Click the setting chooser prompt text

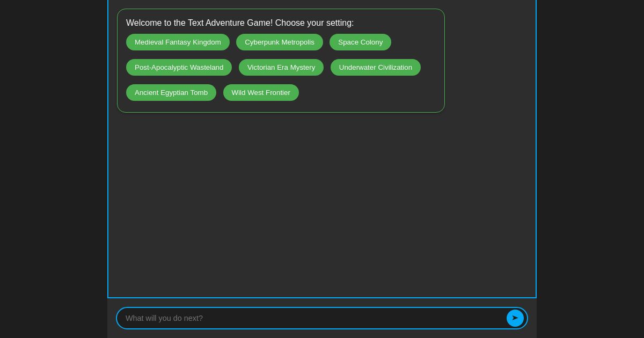click(240, 23)
